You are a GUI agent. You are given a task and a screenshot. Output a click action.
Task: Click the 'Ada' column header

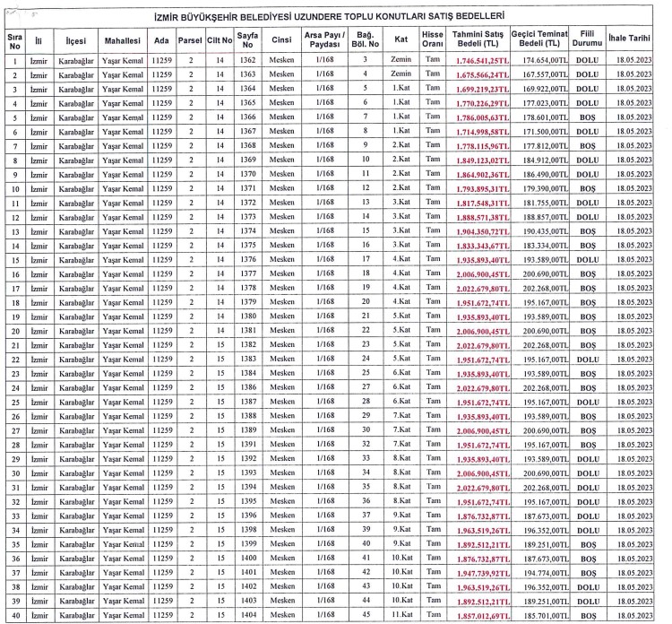[x=161, y=40]
